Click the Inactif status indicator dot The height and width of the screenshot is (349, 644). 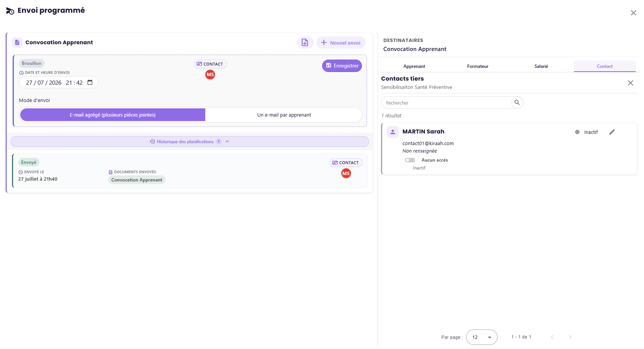577,132
